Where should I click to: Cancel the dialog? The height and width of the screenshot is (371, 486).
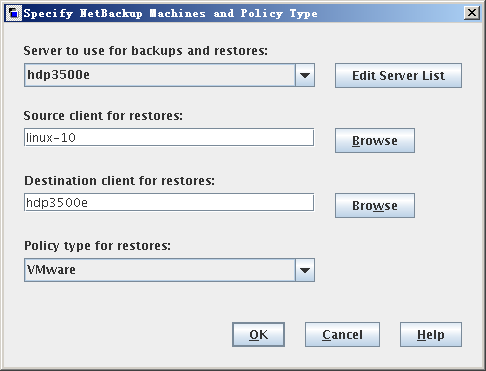pos(342,334)
